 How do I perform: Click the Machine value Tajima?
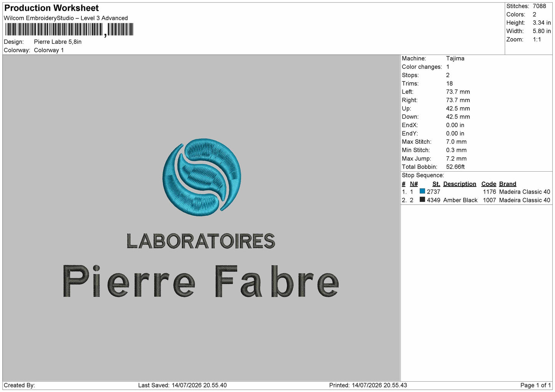click(455, 58)
